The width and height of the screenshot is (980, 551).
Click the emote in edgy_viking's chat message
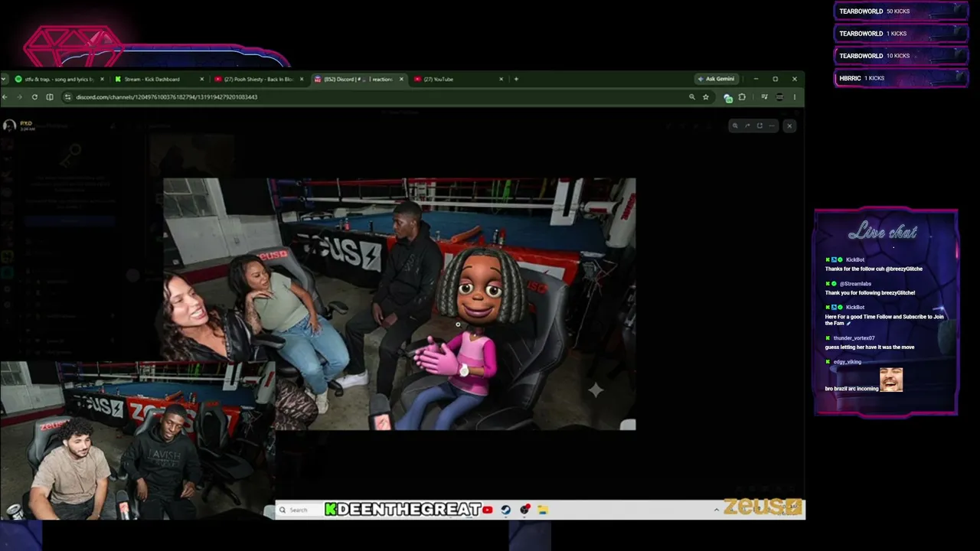coord(891,380)
